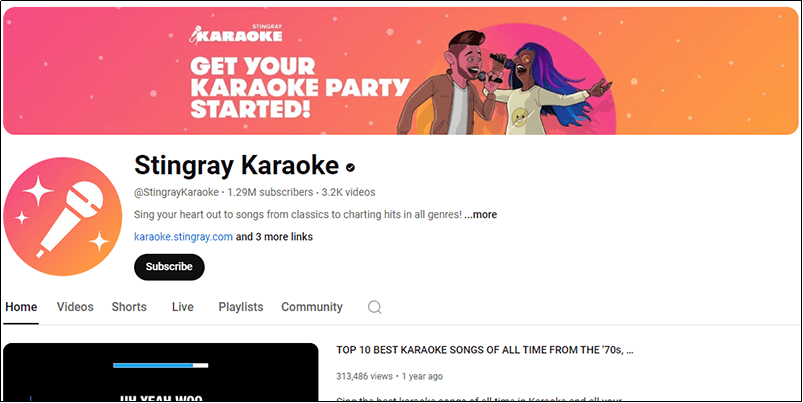Image resolution: width=803 pixels, height=403 pixels.
Task: Click the verified checkmark badge
Action: (x=351, y=166)
